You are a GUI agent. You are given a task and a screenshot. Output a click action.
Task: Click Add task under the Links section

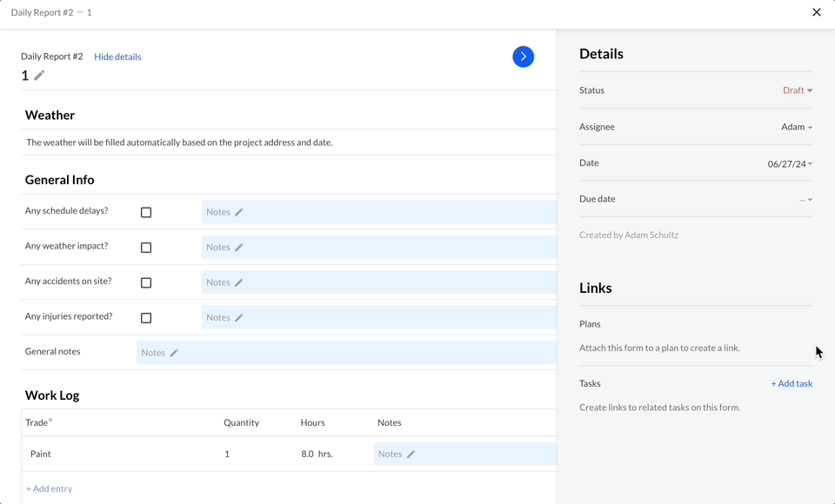click(792, 383)
